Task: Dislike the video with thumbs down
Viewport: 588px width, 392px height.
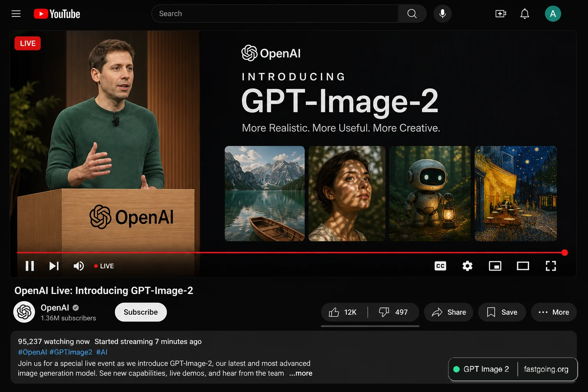Action: tap(394, 312)
